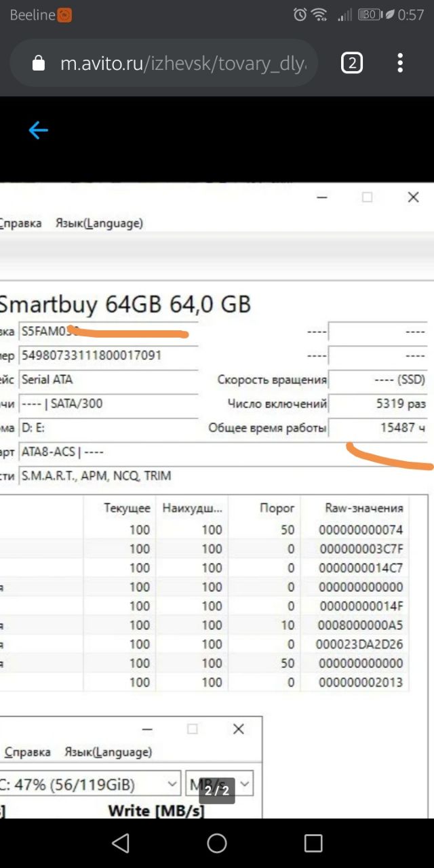The width and height of the screenshot is (434, 868).
Task: Click the 5319 раз power-on count value
Action: (378, 403)
